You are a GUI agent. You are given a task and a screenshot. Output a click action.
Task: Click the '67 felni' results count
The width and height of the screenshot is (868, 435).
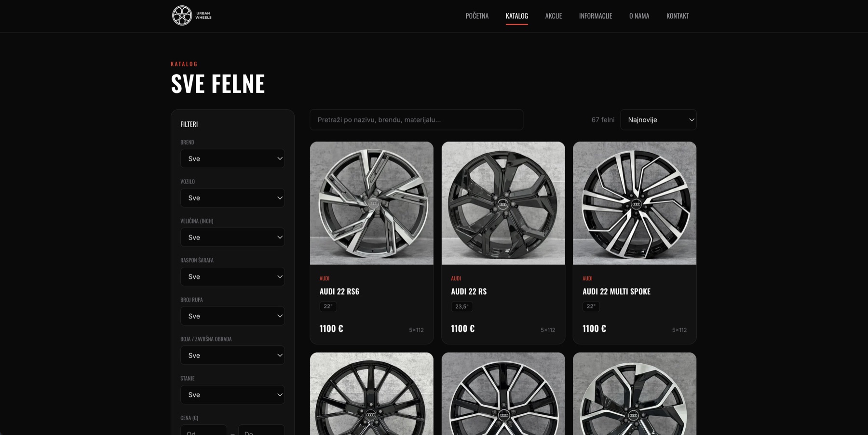(x=603, y=119)
